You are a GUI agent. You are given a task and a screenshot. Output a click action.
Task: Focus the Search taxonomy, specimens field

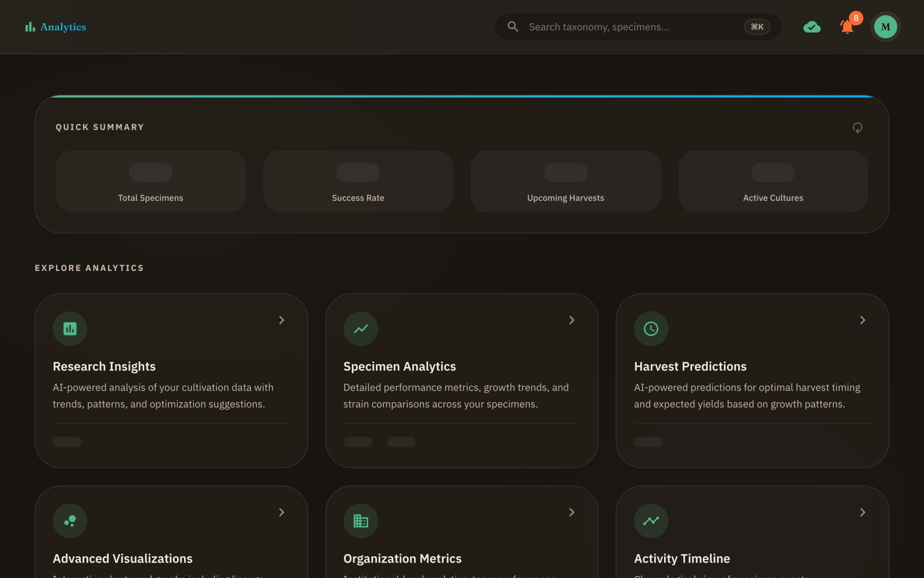(x=638, y=27)
